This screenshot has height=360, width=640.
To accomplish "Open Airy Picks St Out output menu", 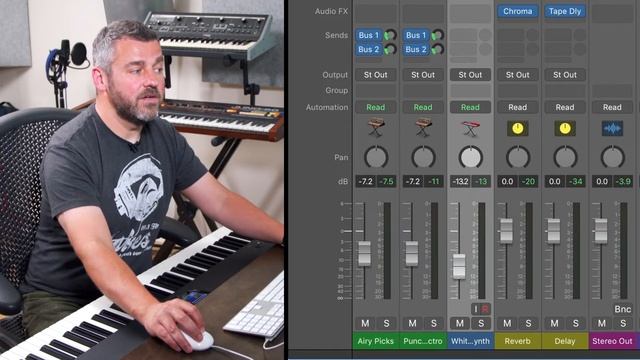I will pyautogui.click(x=376, y=75).
